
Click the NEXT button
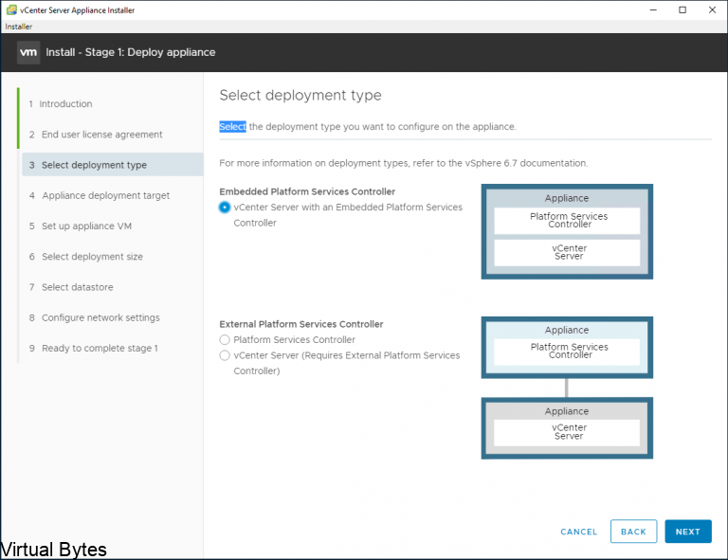pyautogui.click(x=687, y=532)
